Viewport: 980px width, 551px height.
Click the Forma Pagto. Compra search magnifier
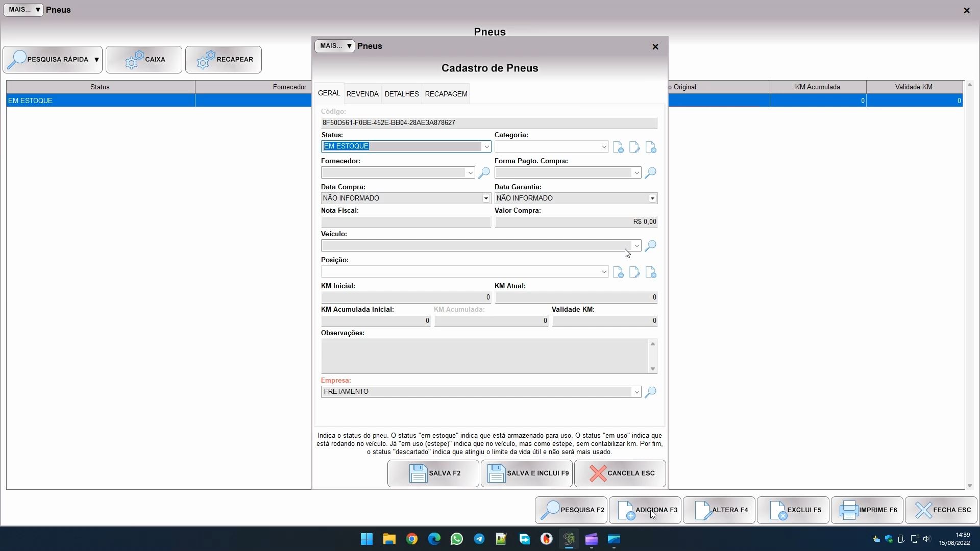click(650, 173)
